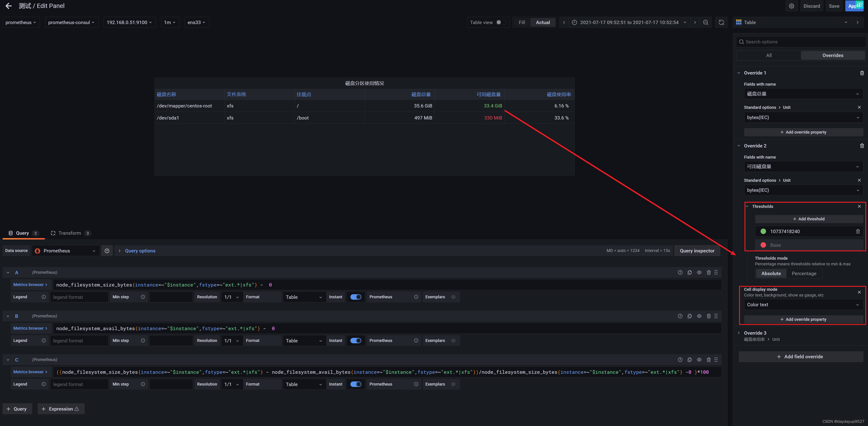Select the Query tab
Image resolution: width=868 pixels, height=426 pixels.
pyautogui.click(x=23, y=233)
